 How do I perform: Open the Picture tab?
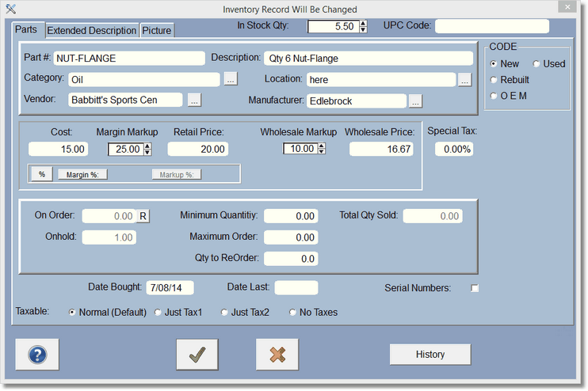pyautogui.click(x=156, y=31)
